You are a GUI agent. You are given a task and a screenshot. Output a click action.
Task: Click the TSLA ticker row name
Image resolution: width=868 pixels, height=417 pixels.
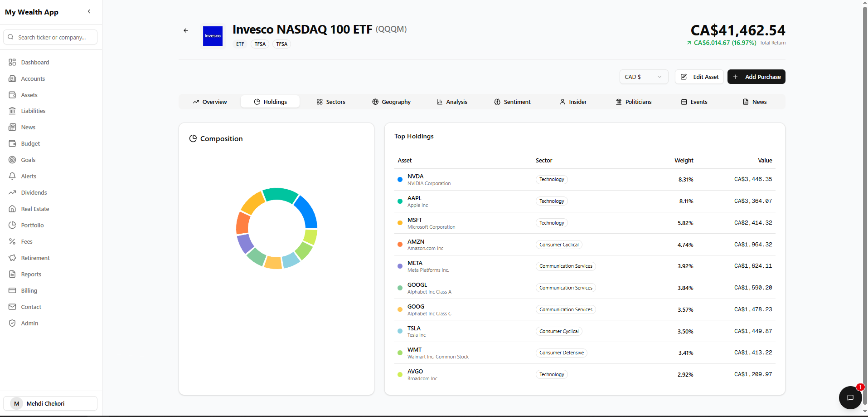pyautogui.click(x=414, y=329)
